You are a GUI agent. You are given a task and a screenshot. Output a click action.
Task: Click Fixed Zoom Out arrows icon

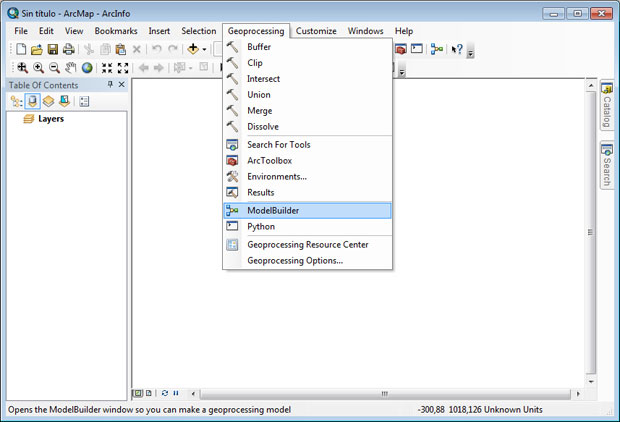point(123,68)
